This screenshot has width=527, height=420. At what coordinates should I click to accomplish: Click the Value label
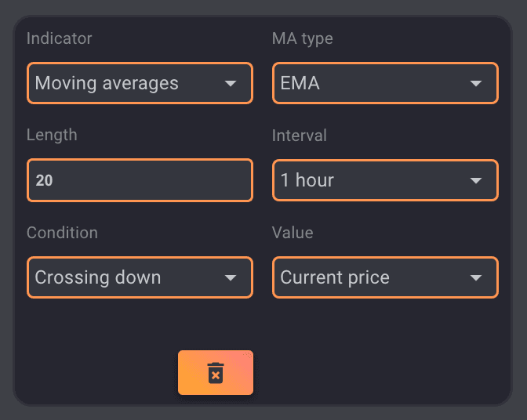[x=293, y=233]
